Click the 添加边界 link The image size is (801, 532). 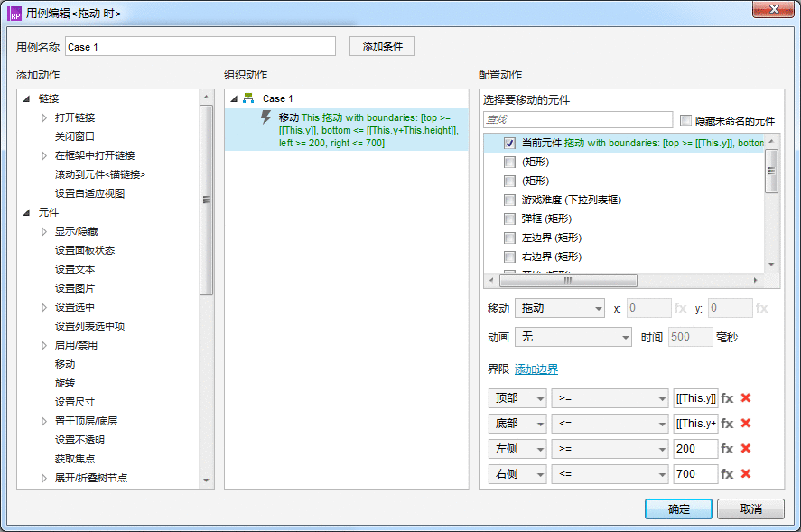[x=536, y=369]
